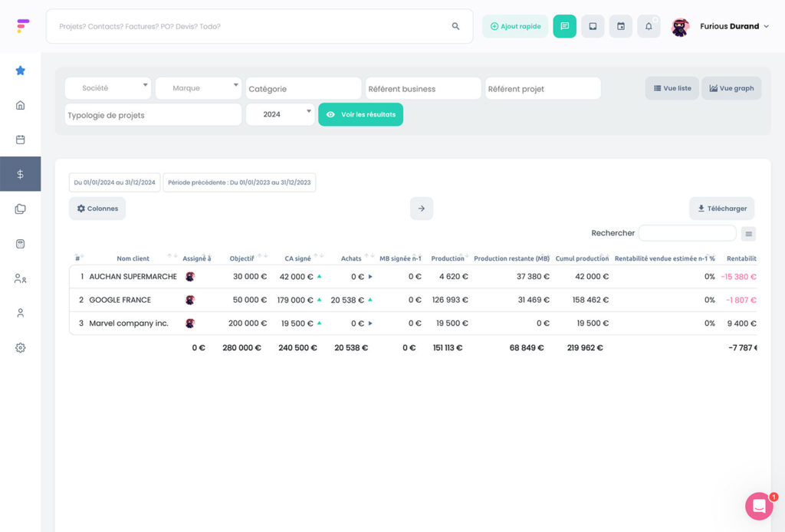Click the Marvel company inc. assignee avatar

[x=190, y=323]
